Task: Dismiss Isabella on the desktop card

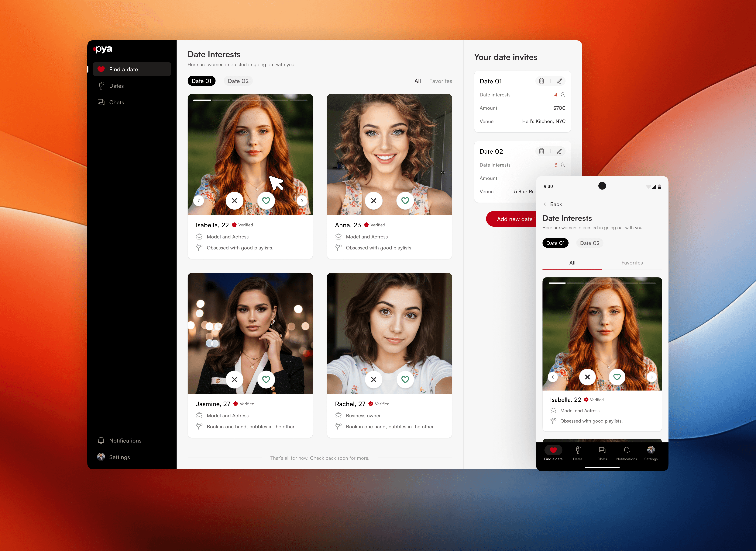Action: (x=234, y=201)
